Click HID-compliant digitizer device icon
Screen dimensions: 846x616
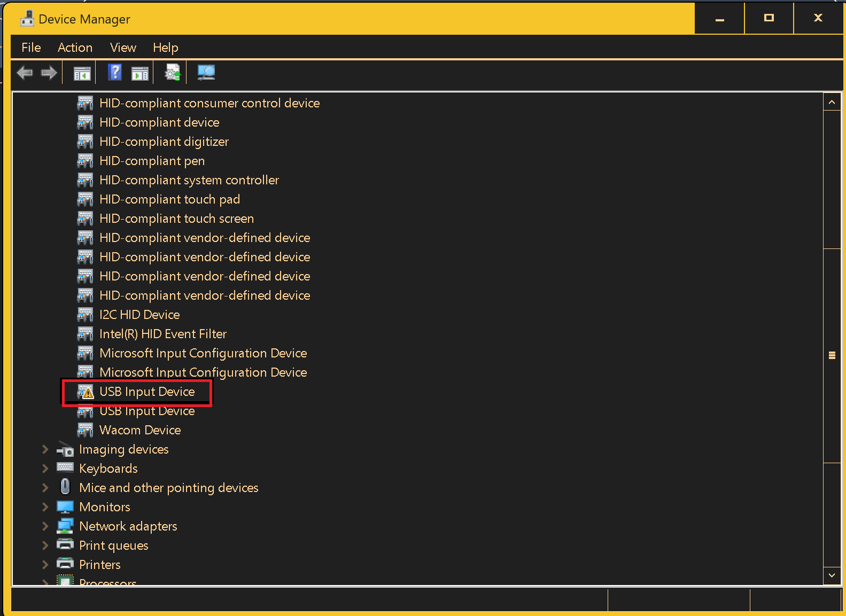click(x=85, y=142)
